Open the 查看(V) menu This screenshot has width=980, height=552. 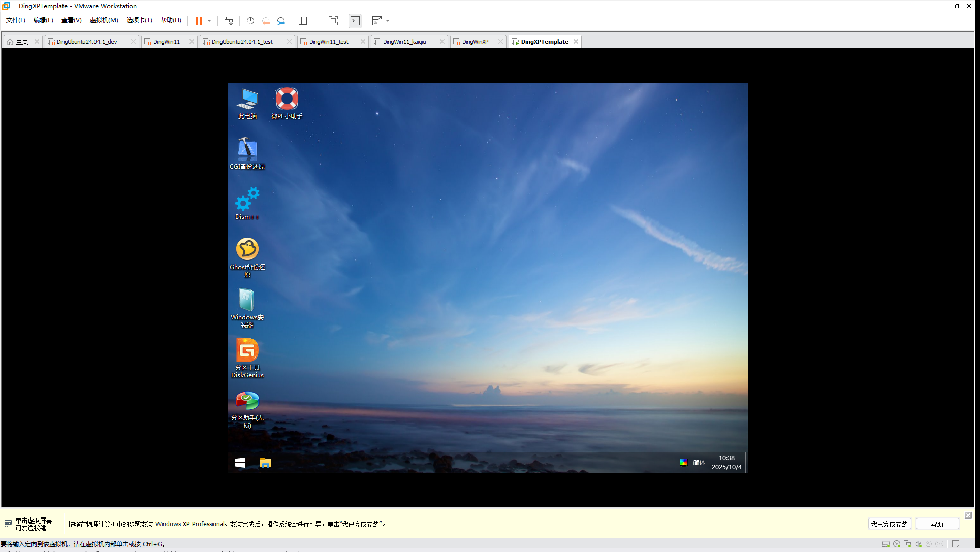[71, 20]
